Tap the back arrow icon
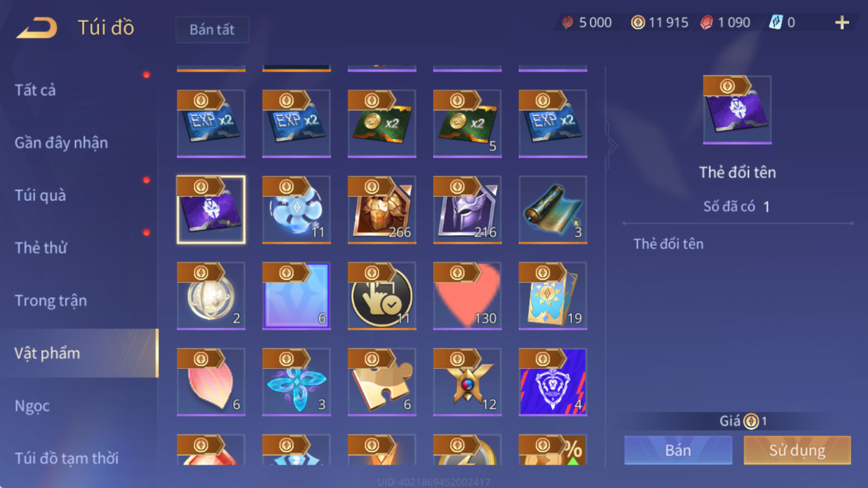The height and width of the screenshot is (488, 868). [x=37, y=28]
